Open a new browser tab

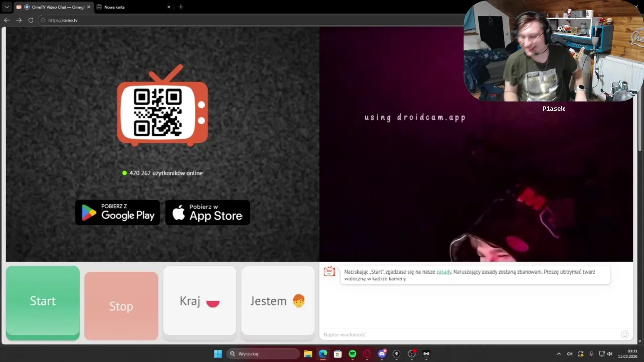point(181,7)
